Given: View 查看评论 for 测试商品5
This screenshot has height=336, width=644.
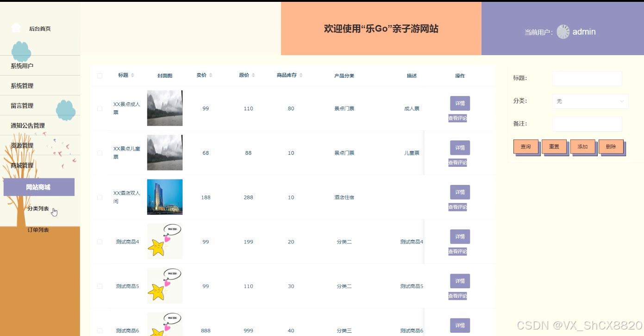Looking at the screenshot, I should 457,296.
